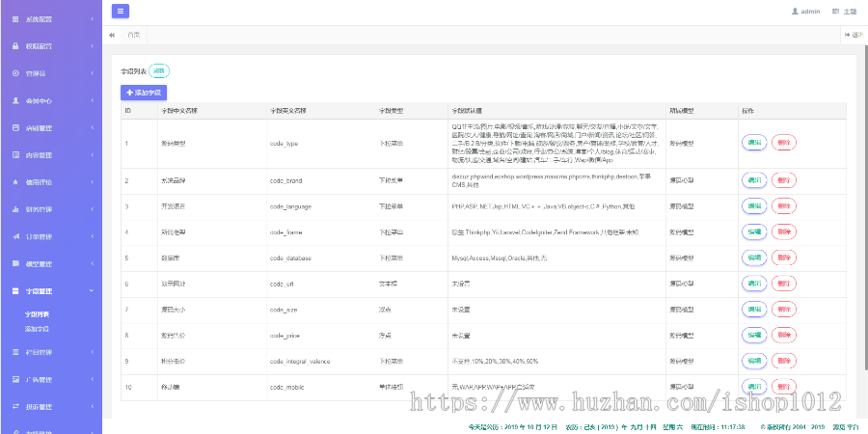
Task: Expand the 系统配置 chevron
Action: tap(93, 19)
